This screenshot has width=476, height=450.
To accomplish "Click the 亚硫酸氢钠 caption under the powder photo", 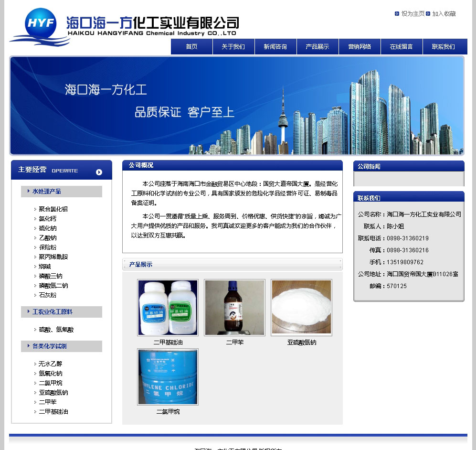I will [302, 343].
